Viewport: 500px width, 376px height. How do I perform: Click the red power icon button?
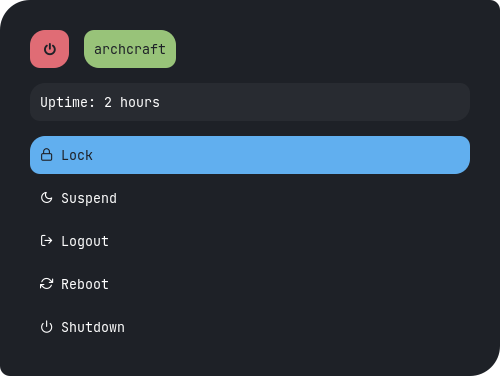point(49,49)
